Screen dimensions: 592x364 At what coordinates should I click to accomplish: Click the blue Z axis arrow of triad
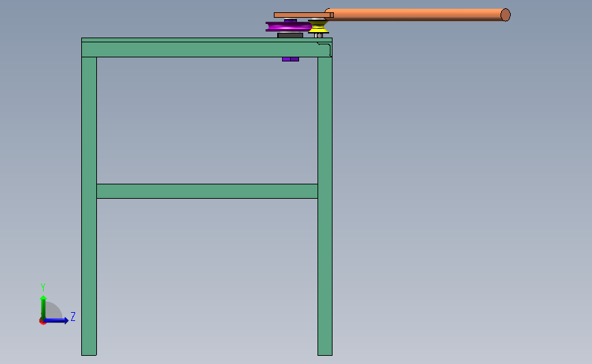57,320
